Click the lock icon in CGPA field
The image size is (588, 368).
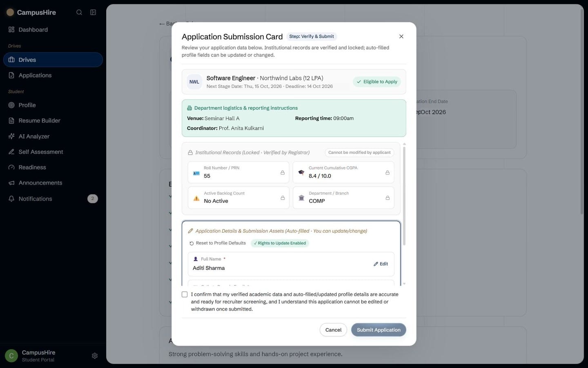point(388,173)
